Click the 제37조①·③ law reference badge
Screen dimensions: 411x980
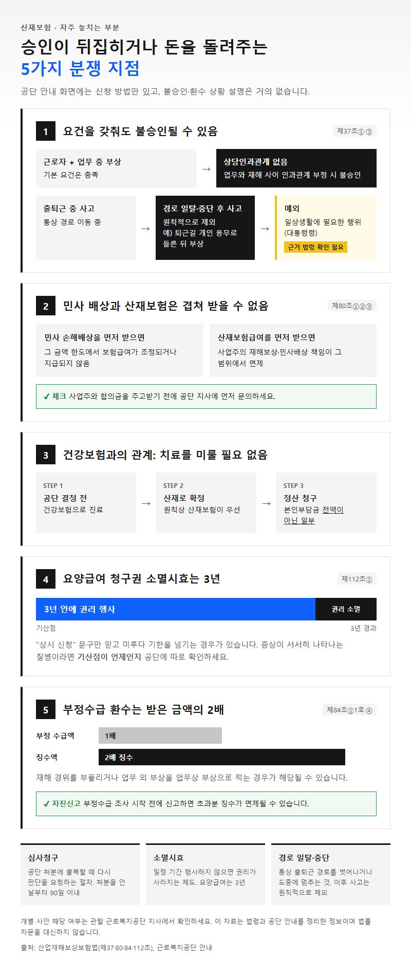(x=354, y=131)
